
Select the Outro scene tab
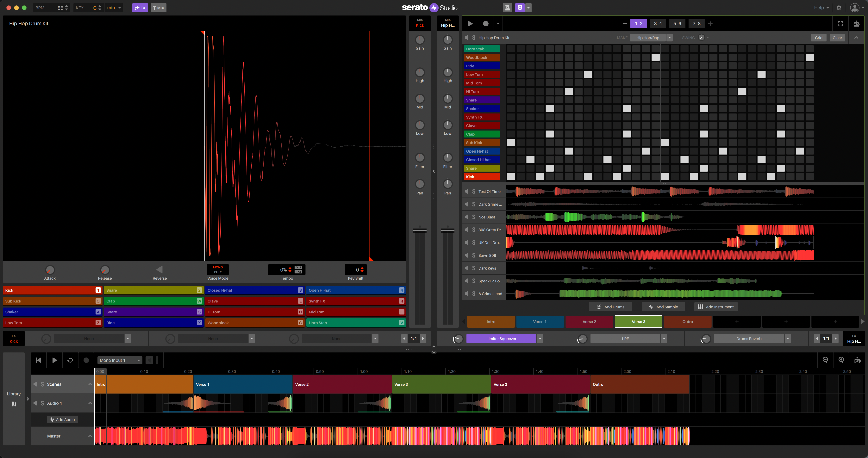click(687, 321)
